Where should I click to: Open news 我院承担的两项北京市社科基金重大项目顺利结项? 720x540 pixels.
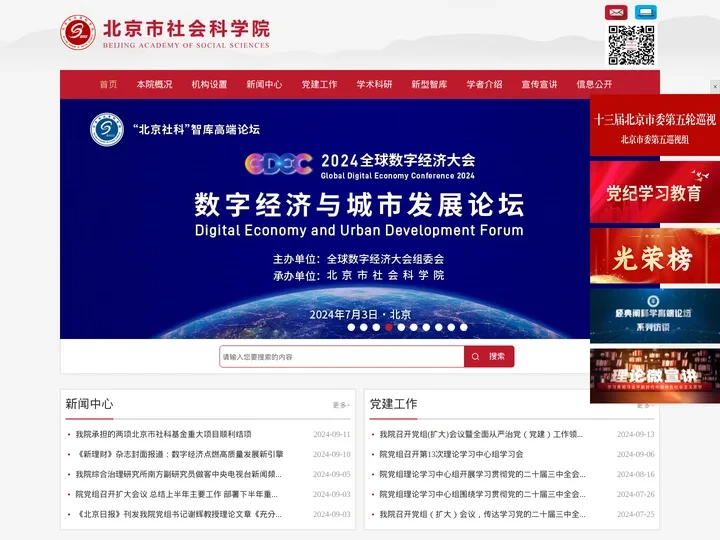[163, 434]
